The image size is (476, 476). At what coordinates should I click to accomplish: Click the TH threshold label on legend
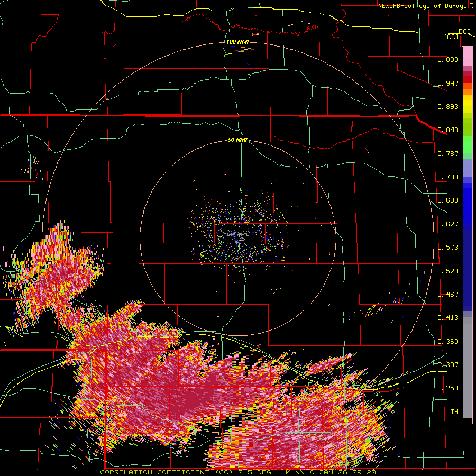(x=454, y=412)
